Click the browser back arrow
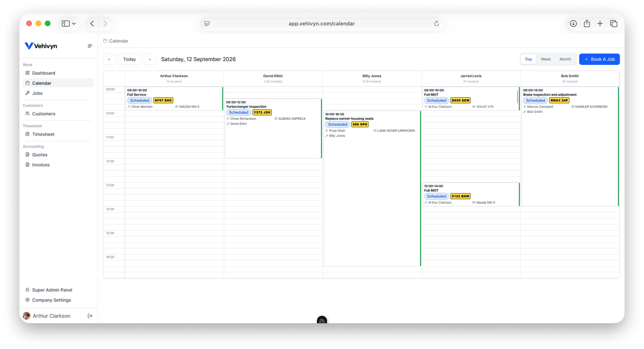 [92, 23]
